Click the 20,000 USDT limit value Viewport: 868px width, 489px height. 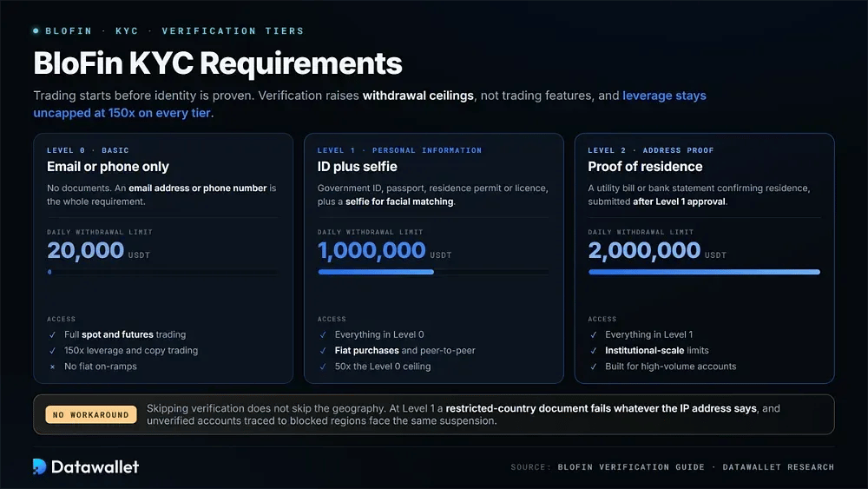99,251
